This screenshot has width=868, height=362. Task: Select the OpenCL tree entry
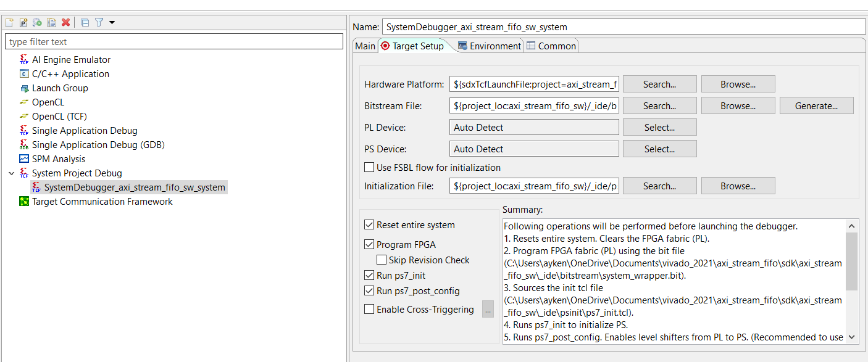pos(48,102)
